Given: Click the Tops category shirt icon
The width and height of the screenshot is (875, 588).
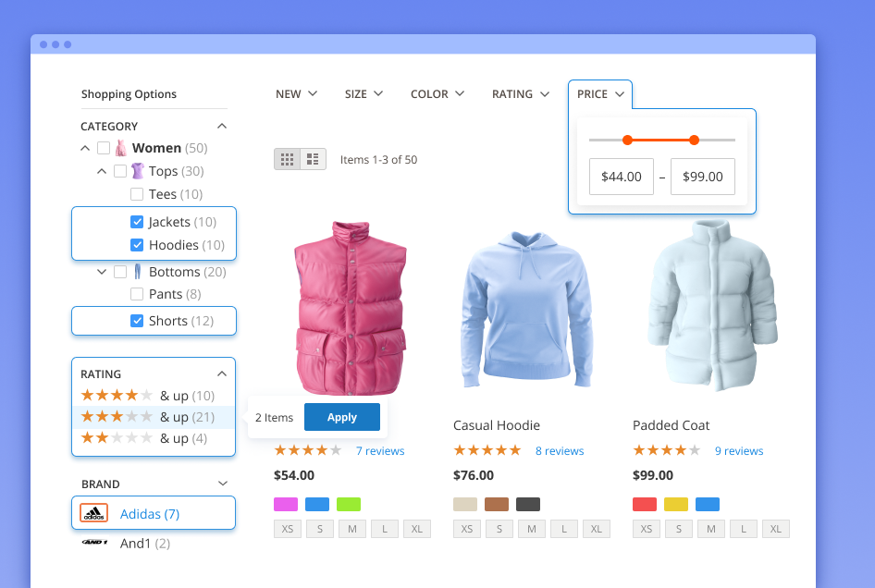Looking at the screenshot, I should [138, 171].
